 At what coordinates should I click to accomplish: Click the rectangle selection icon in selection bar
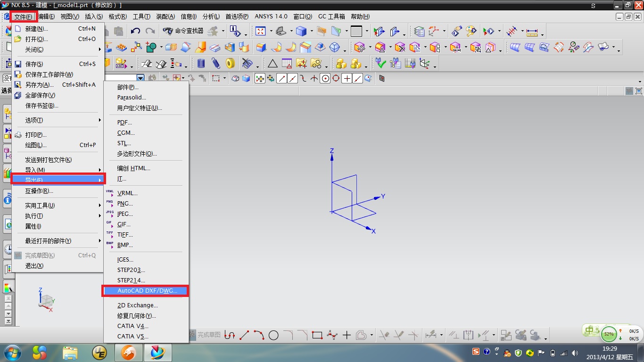point(216,79)
